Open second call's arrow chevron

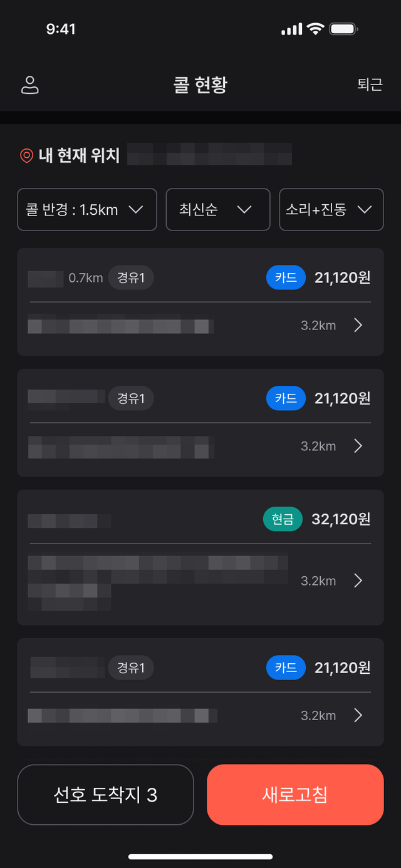click(x=358, y=446)
